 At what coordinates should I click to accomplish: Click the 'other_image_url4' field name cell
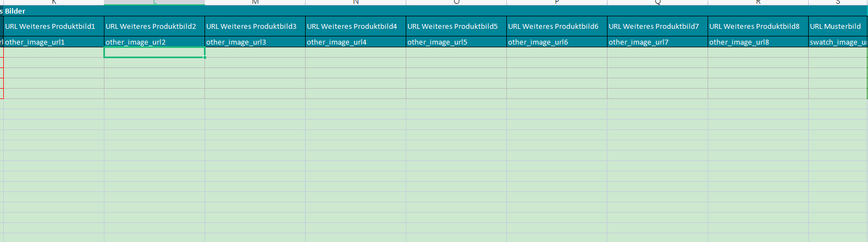355,42
